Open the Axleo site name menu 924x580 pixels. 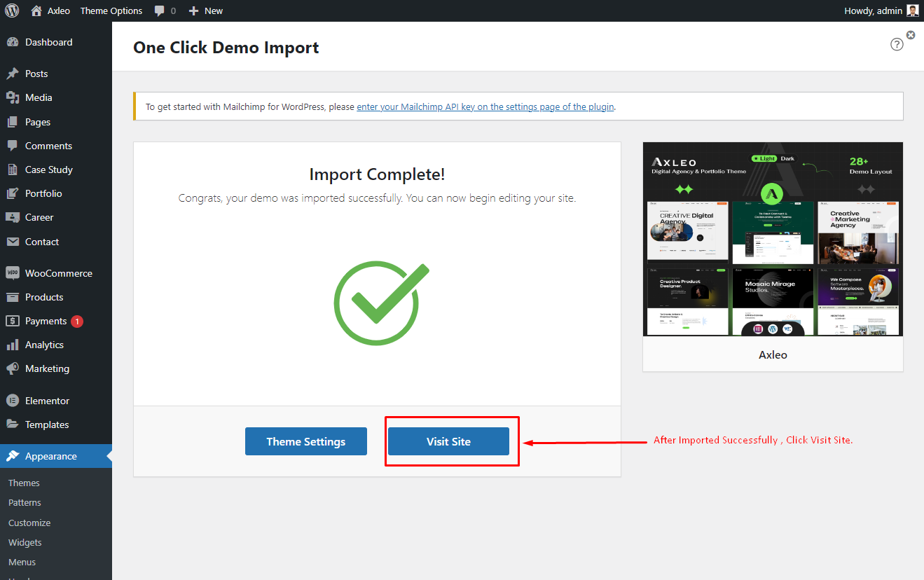pos(59,11)
